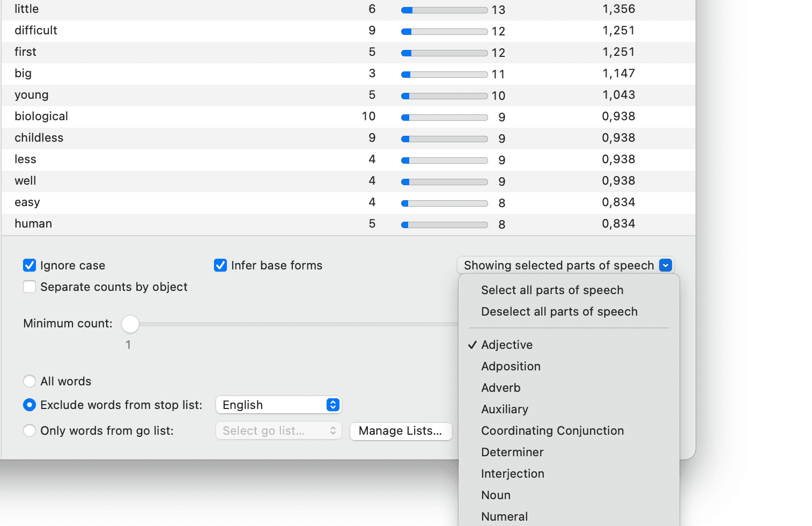Click the count bar in biological row

[x=445, y=118]
